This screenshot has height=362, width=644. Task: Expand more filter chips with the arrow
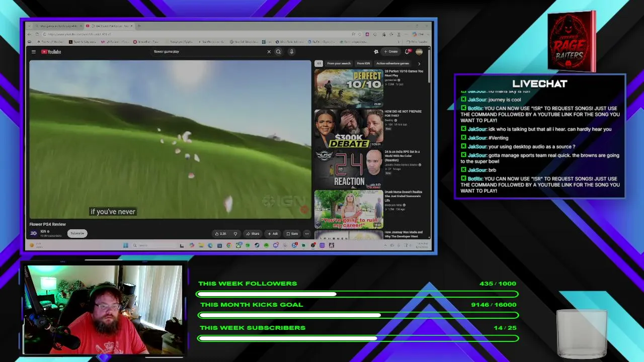pyautogui.click(x=419, y=63)
